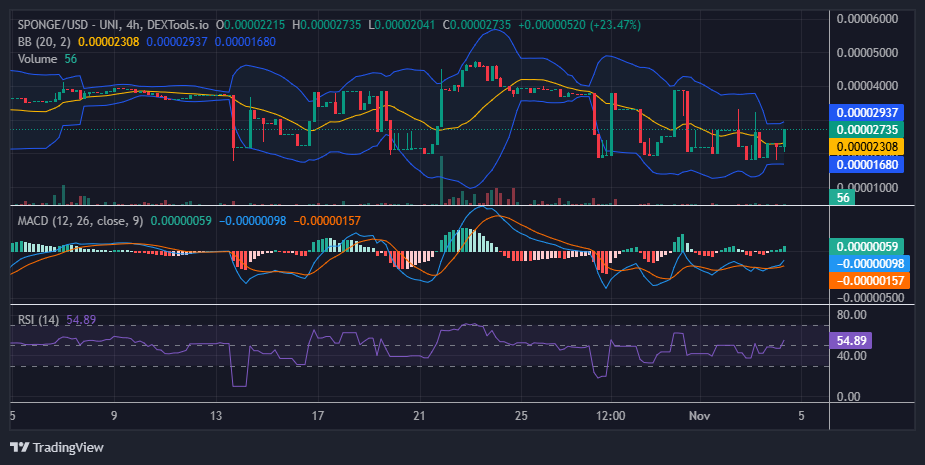Click the 17 date label on time axis
The height and width of the screenshot is (465, 925).
click(x=317, y=415)
